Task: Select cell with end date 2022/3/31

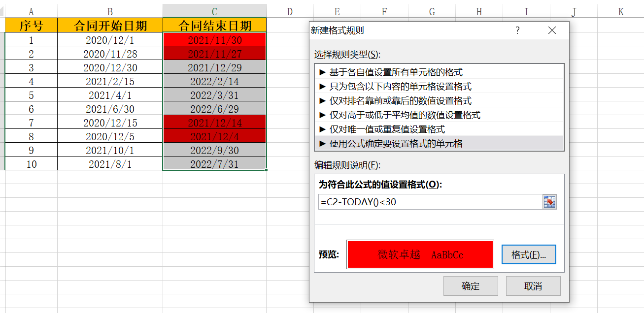Action: click(215, 95)
